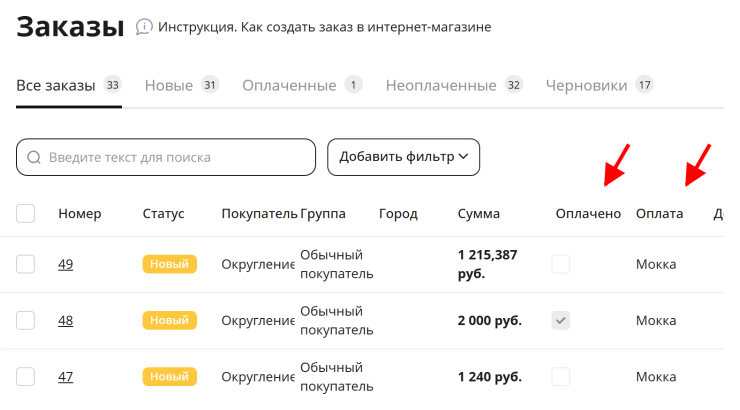The image size is (740, 410).
Task: Click the Мокка payment cell of order 49
Action: (656, 264)
